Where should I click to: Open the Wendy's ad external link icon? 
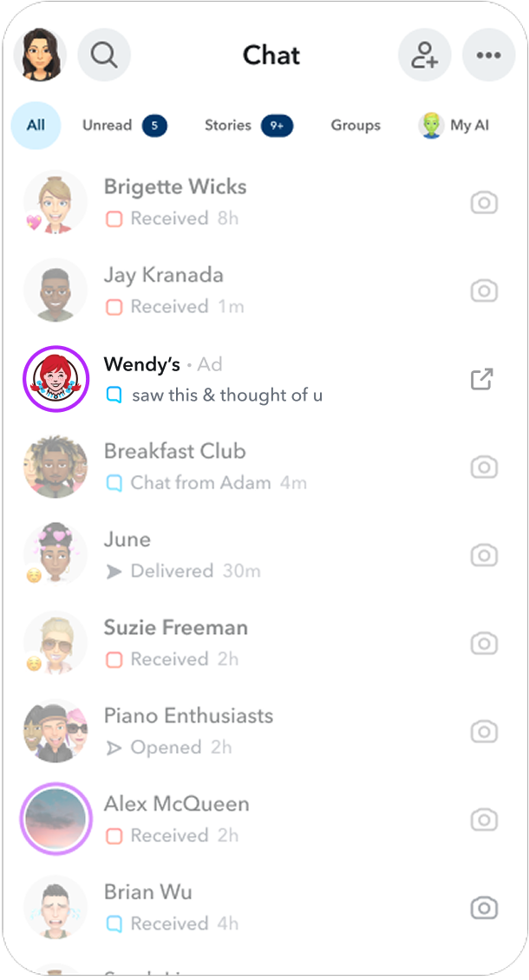point(481,379)
